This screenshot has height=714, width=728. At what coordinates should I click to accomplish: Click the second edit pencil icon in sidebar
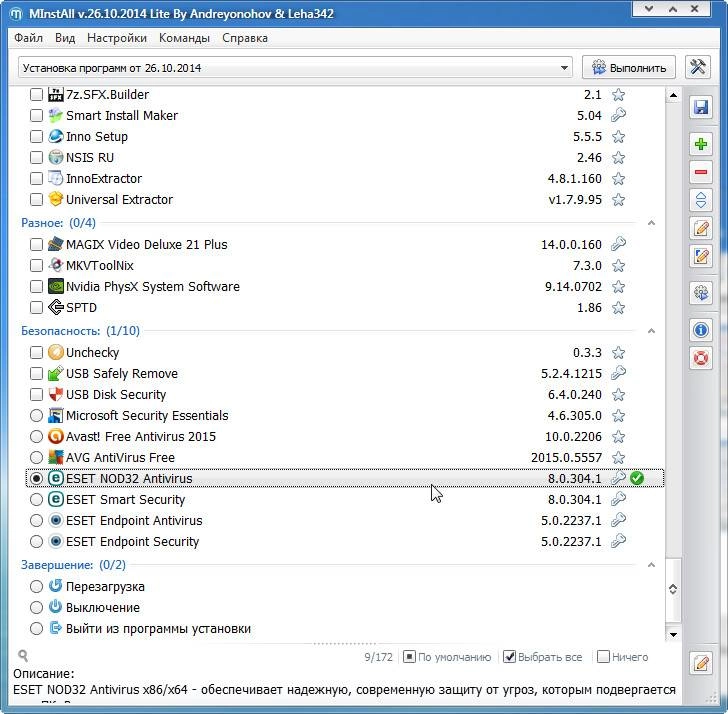[x=701, y=256]
